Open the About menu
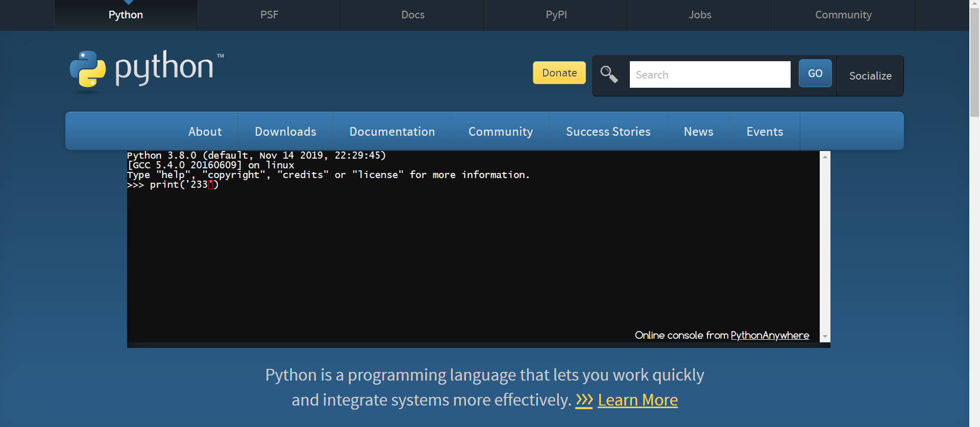 point(205,132)
